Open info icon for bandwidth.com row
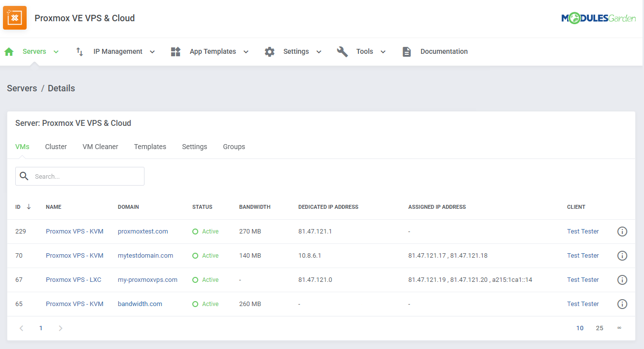The height and width of the screenshot is (349, 644). point(622,304)
